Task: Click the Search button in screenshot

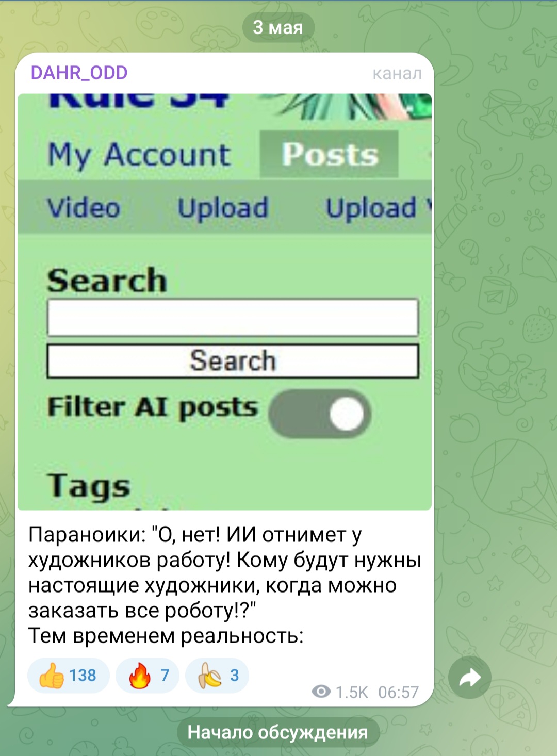Action: (x=233, y=361)
